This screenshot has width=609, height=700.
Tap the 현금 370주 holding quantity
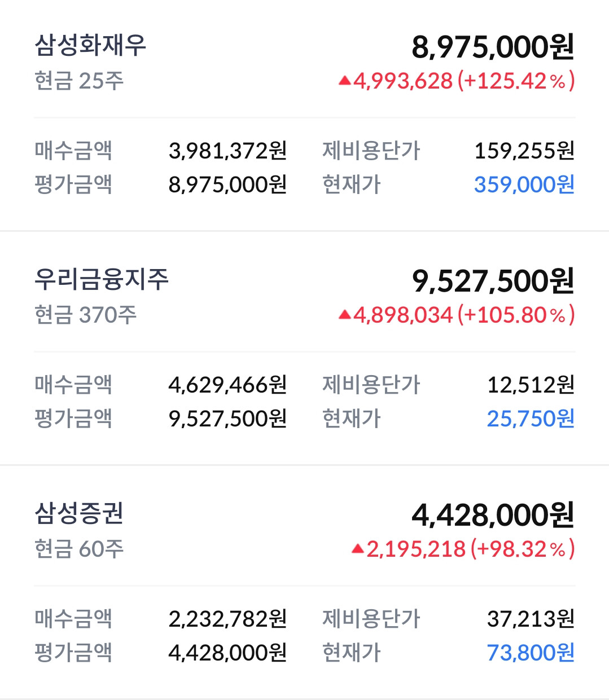coord(85,315)
